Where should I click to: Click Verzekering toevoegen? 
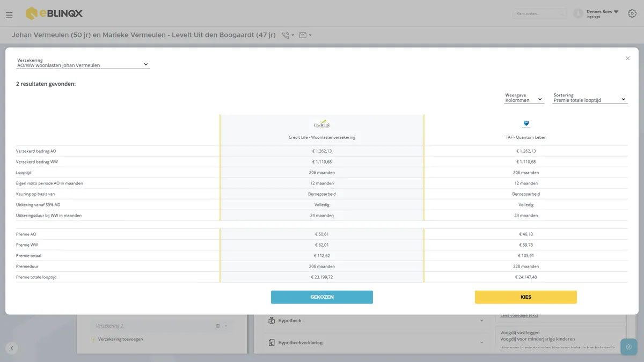point(120,339)
